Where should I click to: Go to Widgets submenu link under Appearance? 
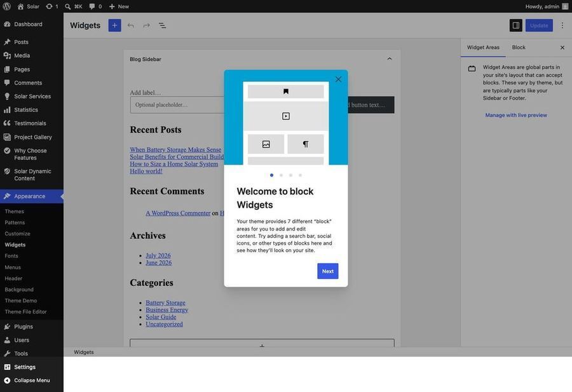coord(15,245)
